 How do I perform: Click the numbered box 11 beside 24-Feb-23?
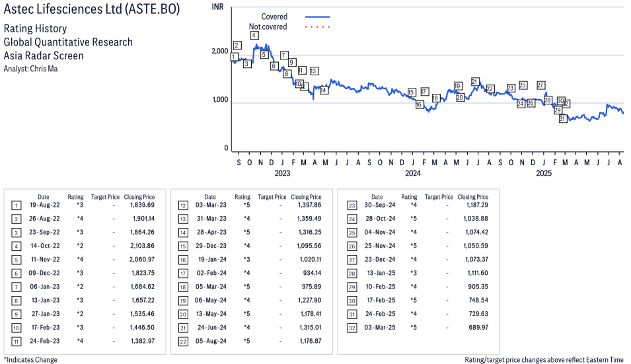(x=16, y=342)
